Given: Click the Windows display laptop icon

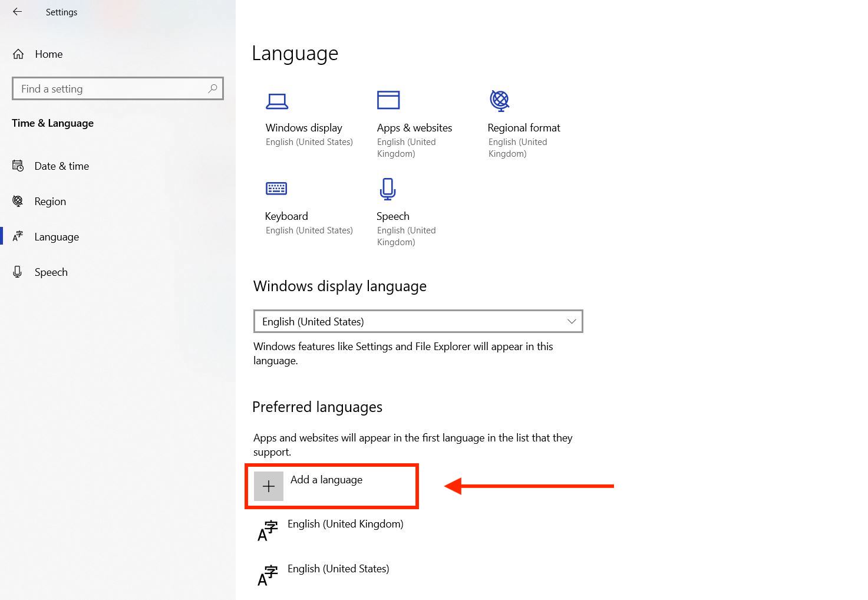Looking at the screenshot, I should (278, 101).
